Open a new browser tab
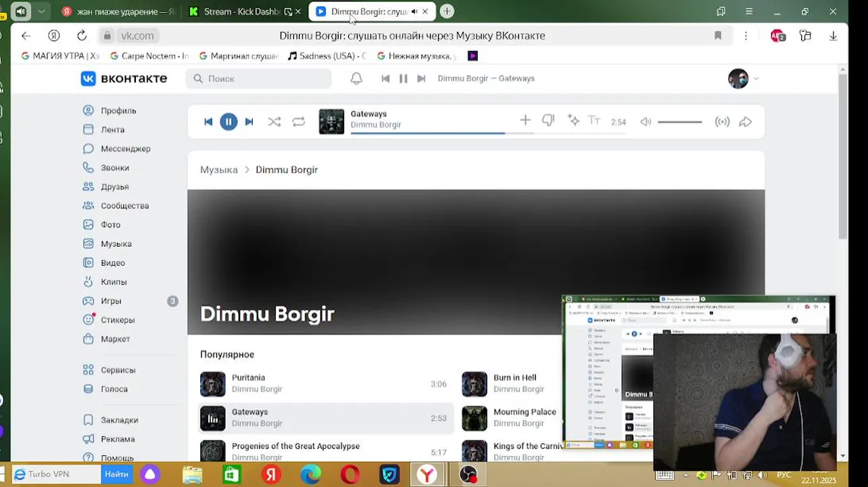 point(446,11)
